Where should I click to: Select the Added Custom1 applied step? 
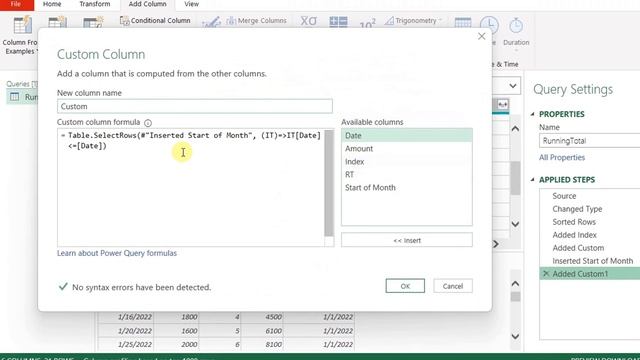[x=590, y=274]
